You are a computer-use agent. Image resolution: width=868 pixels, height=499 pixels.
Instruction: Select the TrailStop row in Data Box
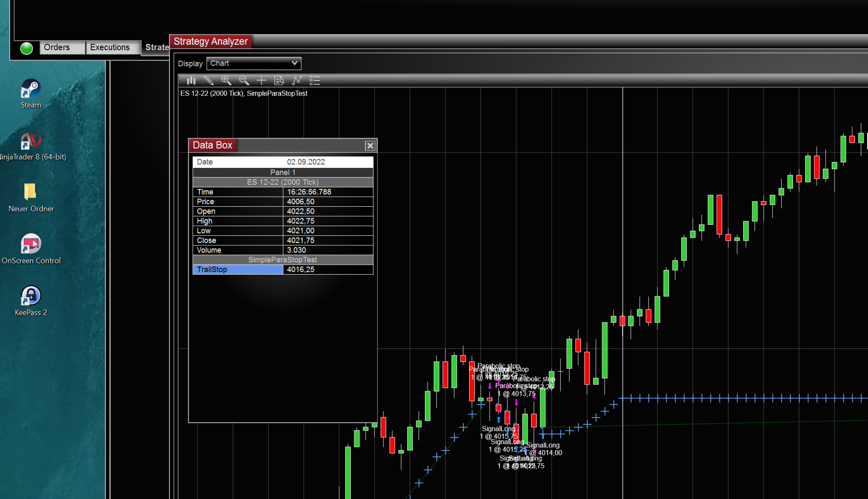click(x=238, y=270)
